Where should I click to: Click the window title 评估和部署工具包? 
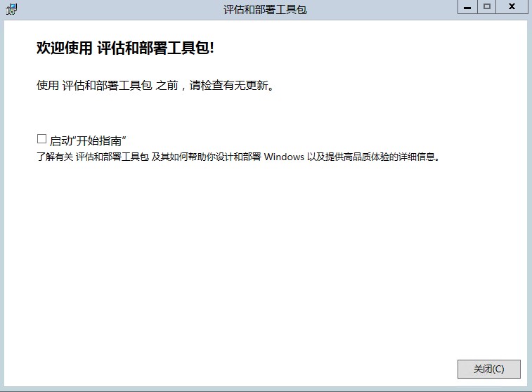click(x=265, y=10)
